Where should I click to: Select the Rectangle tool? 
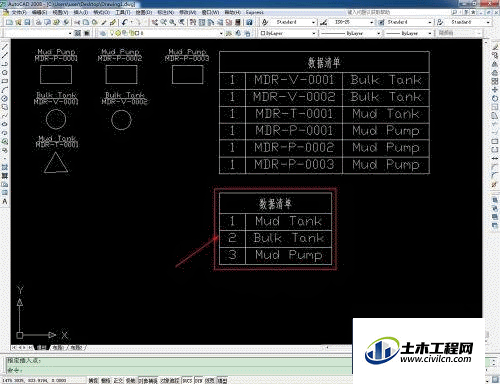point(5,81)
